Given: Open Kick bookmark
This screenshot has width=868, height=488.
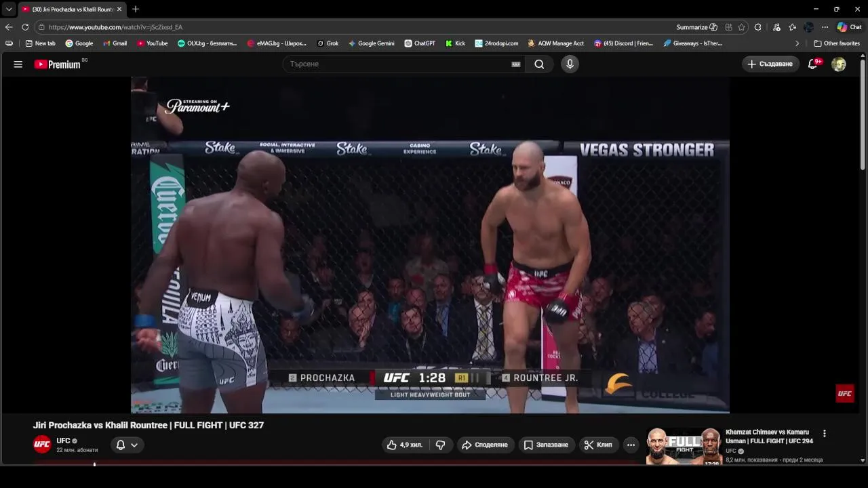Looking at the screenshot, I should 456,43.
